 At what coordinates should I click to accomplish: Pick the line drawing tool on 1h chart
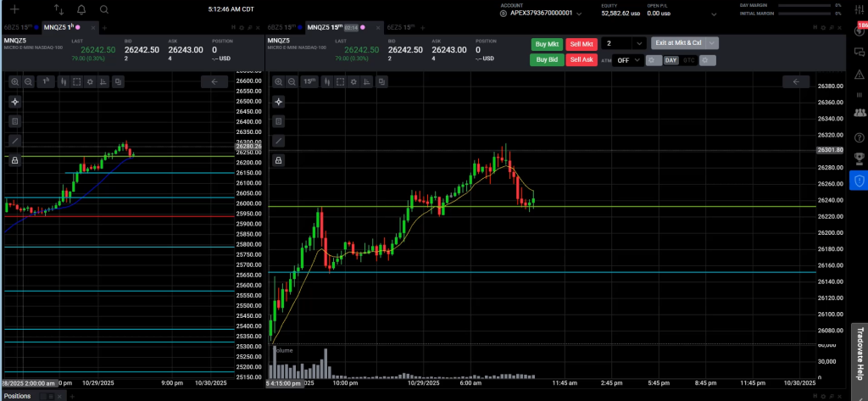[15, 141]
